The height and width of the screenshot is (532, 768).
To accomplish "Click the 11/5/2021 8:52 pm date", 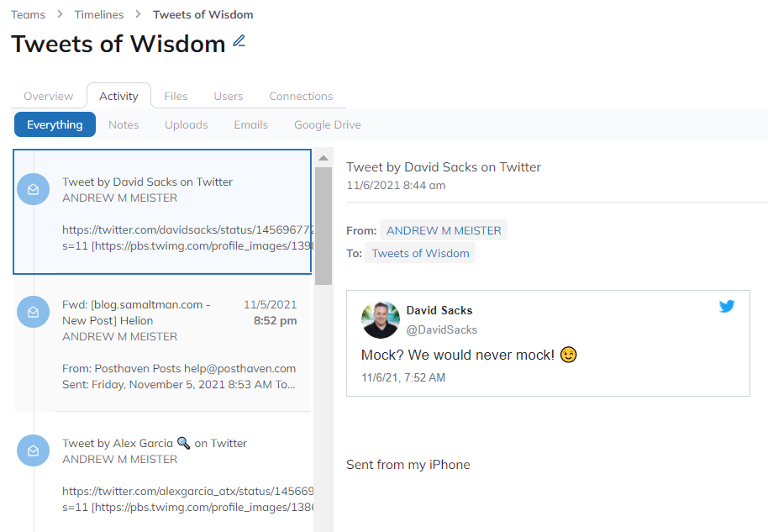I will click(271, 313).
